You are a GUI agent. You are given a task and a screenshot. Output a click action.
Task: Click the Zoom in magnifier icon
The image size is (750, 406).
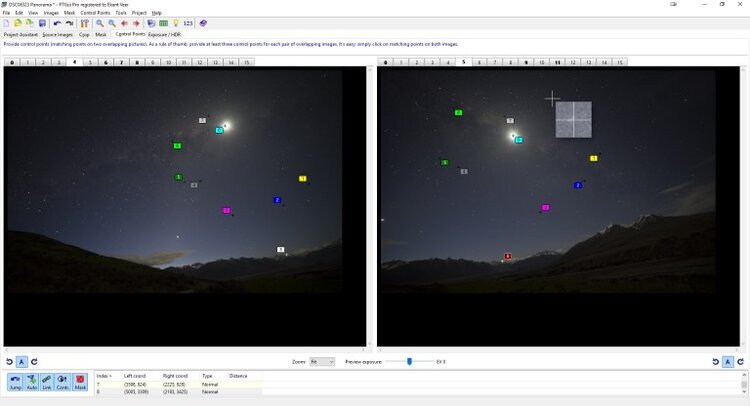pos(99,23)
